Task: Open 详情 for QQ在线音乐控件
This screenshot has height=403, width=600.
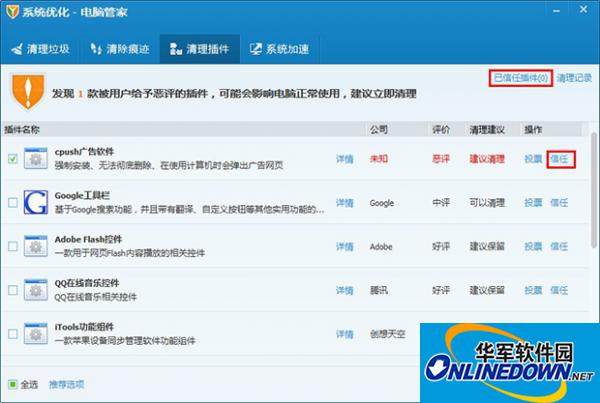Action: click(344, 290)
